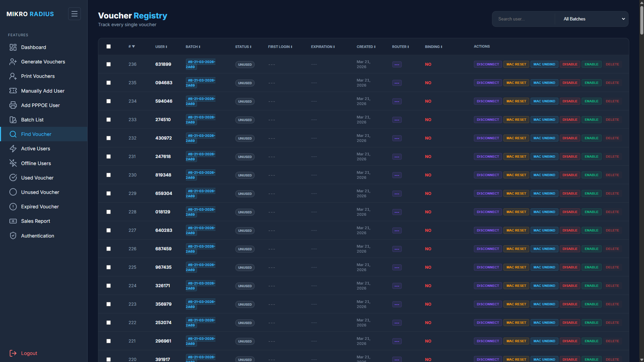644x362 pixels.
Task: Click the Add PPPOE User printer icon
Action: pos(13,105)
